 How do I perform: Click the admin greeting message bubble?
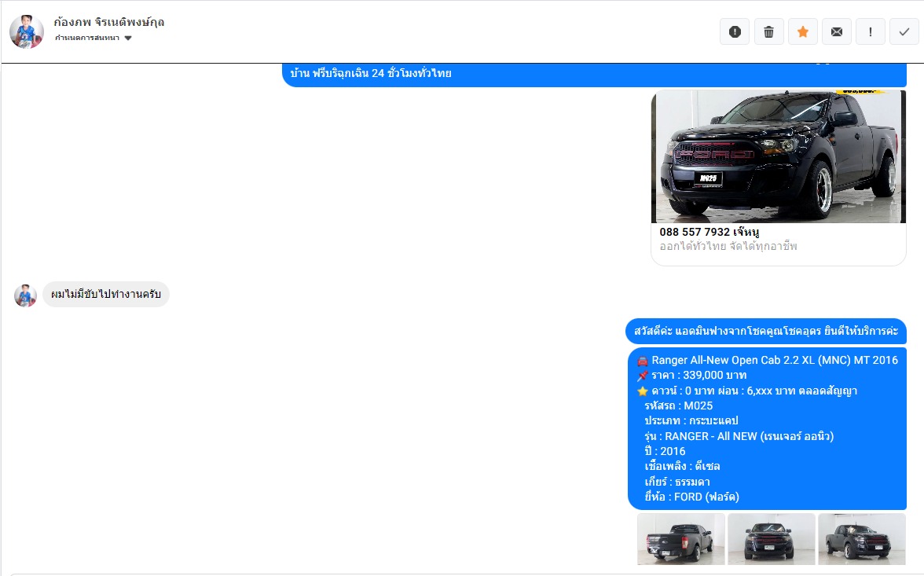point(765,332)
